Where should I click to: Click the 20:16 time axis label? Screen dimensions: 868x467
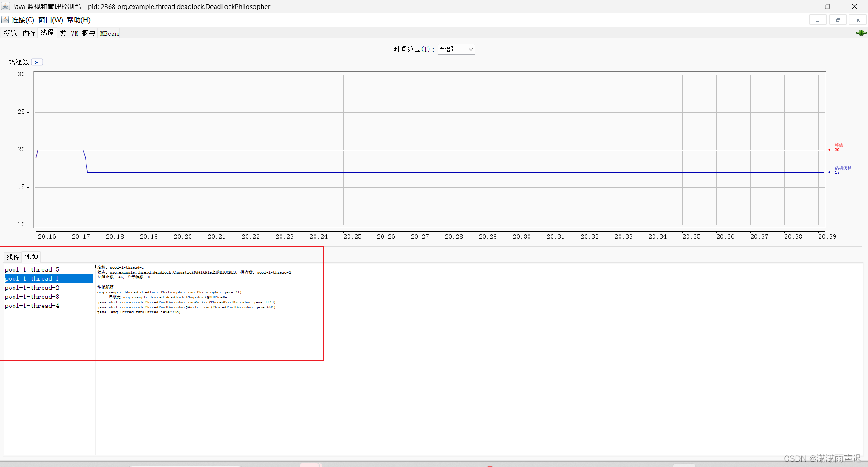(47, 237)
